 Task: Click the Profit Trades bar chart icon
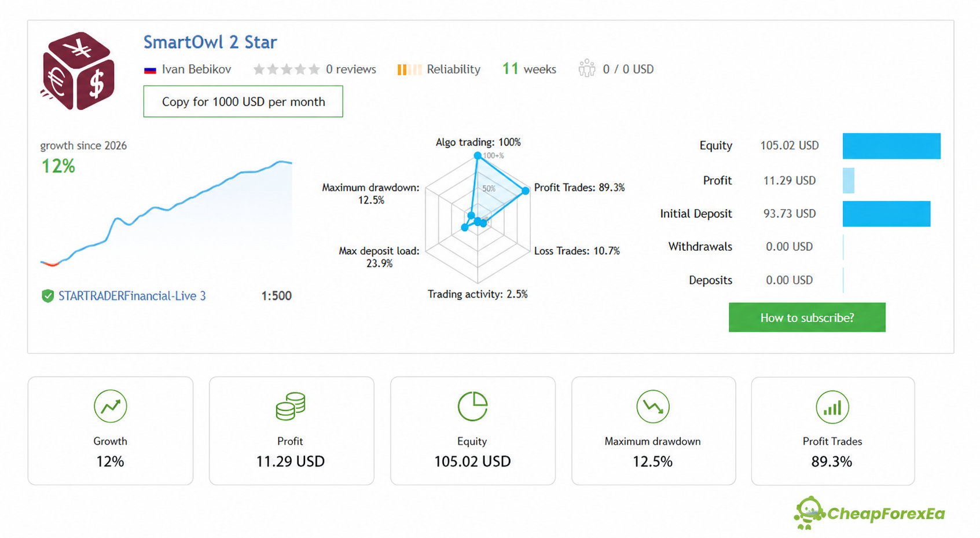click(832, 407)
